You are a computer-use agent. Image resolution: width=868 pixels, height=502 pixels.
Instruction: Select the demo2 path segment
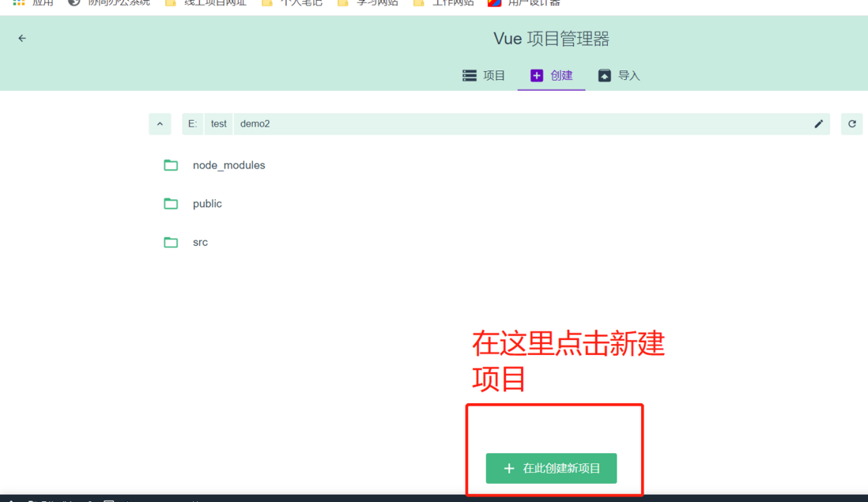[255, 124]
